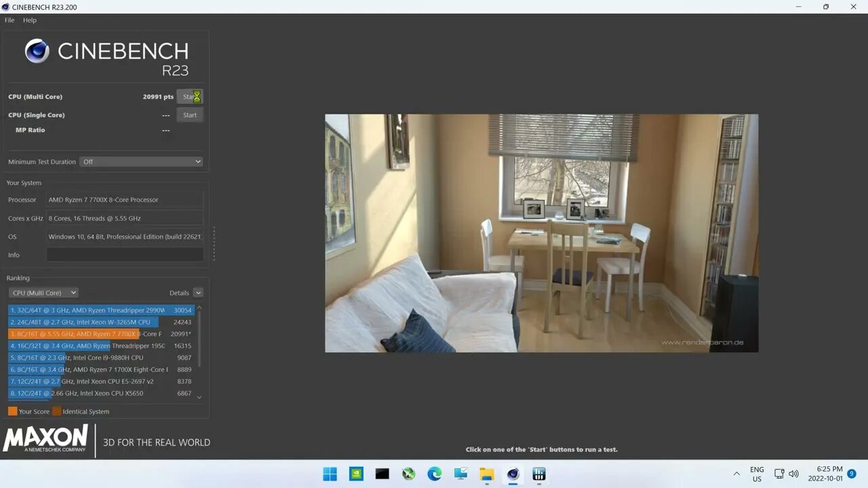
Task: Click the Info input field
Action: pos(125,255)
